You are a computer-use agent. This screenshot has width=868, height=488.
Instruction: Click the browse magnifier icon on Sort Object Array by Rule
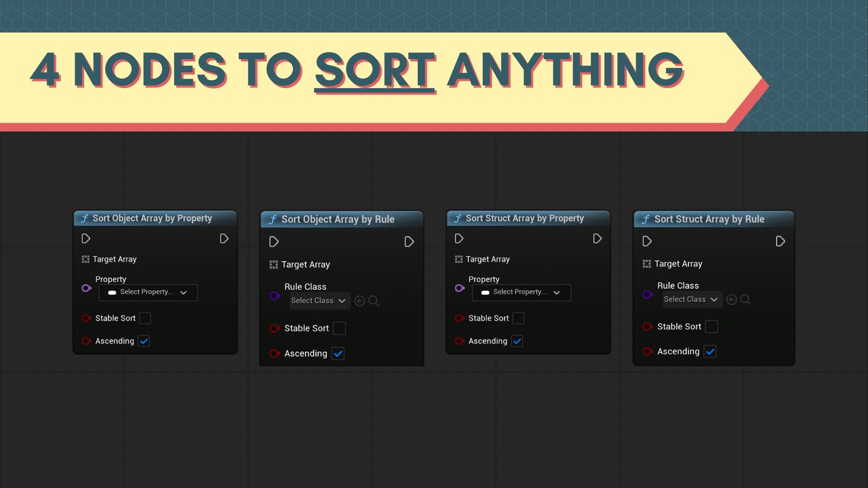click(374, 301)
